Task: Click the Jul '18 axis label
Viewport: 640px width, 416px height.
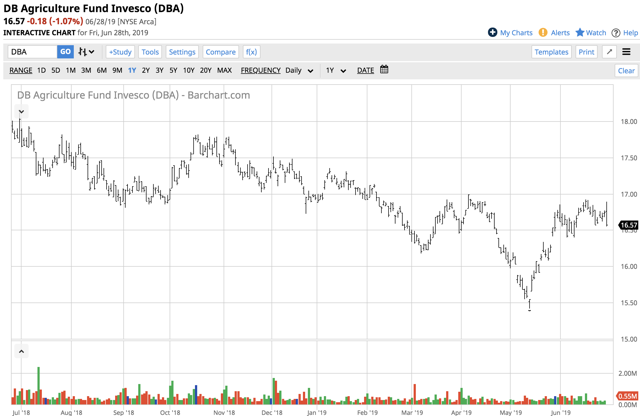Action: point(21,412)
